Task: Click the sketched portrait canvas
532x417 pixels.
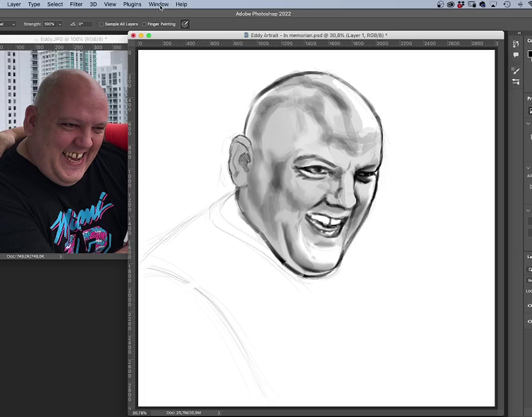Action: [x=316, y=228]
